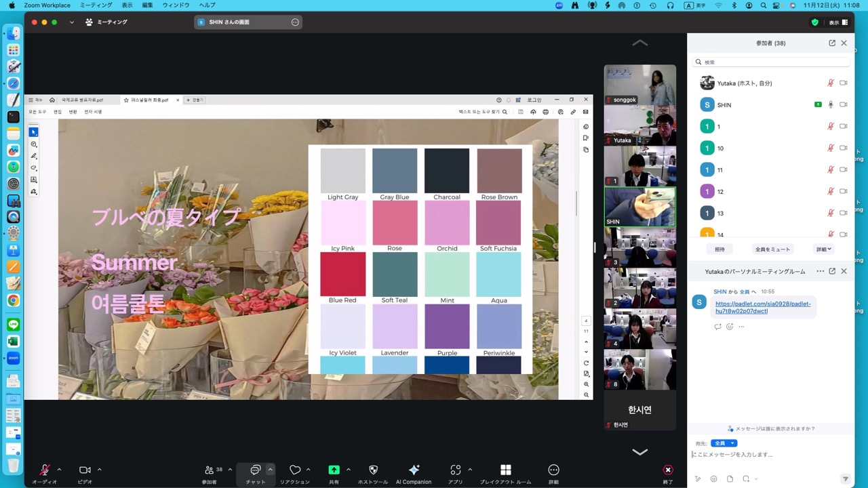Open the ミーティング menu in the menu bar
Screen dimensions: 868x488
pyautogui.click(x=96, y=5)
